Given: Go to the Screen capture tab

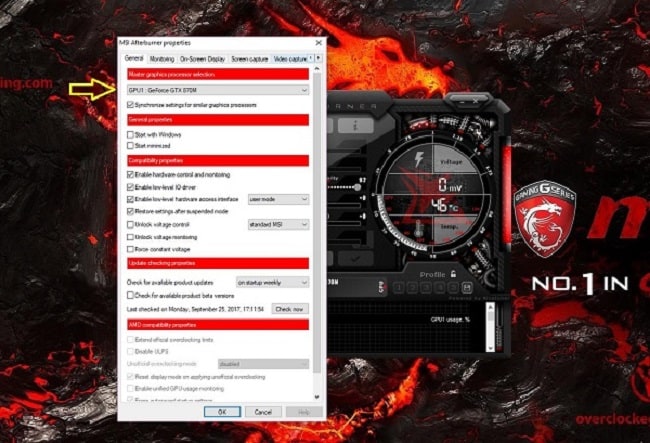Looking at the screenshot, I should pos(250,59).
